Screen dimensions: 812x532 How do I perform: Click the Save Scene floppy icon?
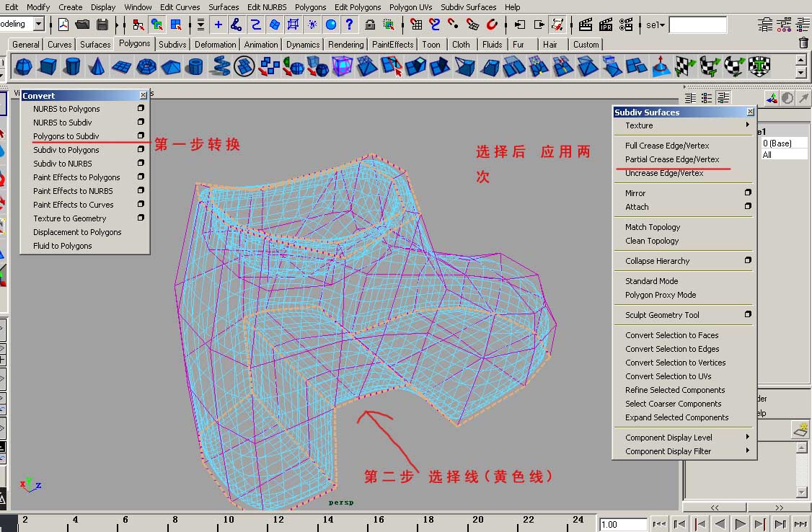coord(102,25)
